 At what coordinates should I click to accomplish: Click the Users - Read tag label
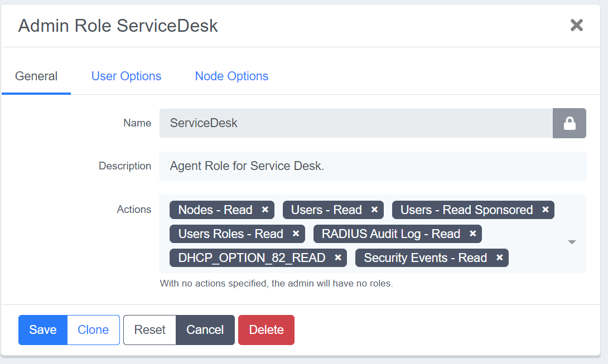click(326, 210)
